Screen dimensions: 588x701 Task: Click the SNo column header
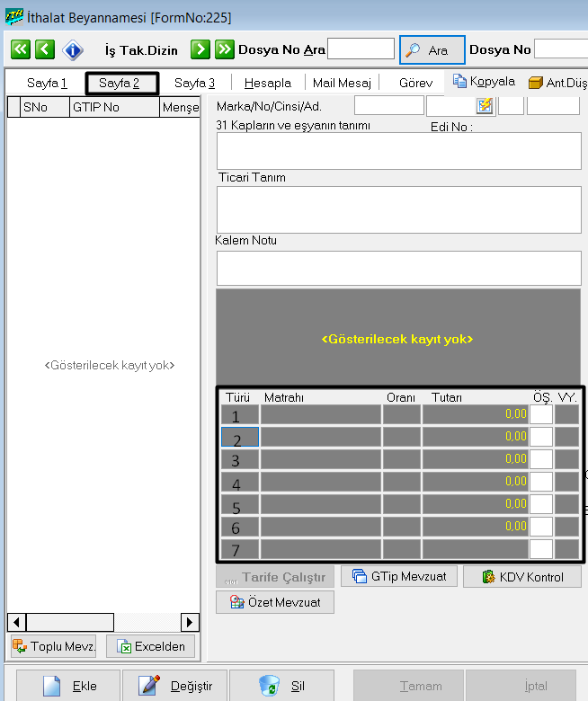[x=45, y=107]
